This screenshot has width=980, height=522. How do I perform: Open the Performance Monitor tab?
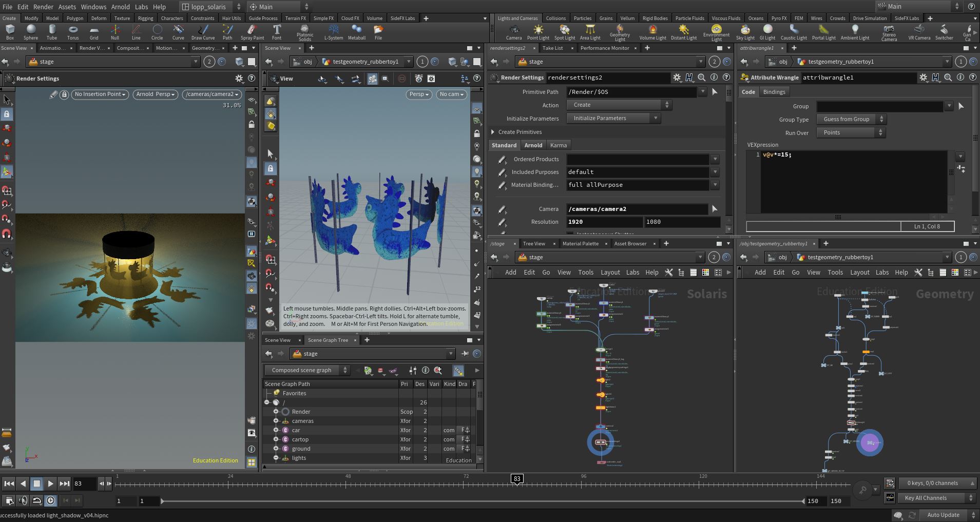[x=605, y=48]
